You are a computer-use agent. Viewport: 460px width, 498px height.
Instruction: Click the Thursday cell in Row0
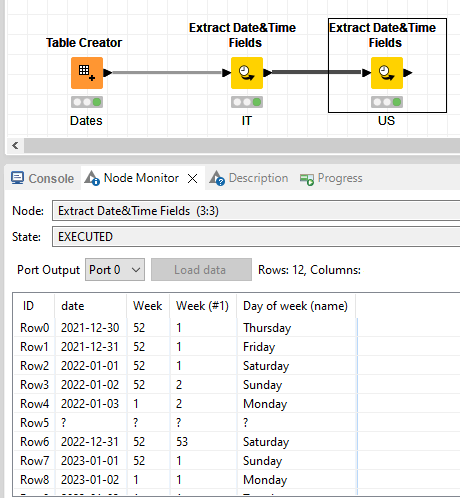[267, 328]
